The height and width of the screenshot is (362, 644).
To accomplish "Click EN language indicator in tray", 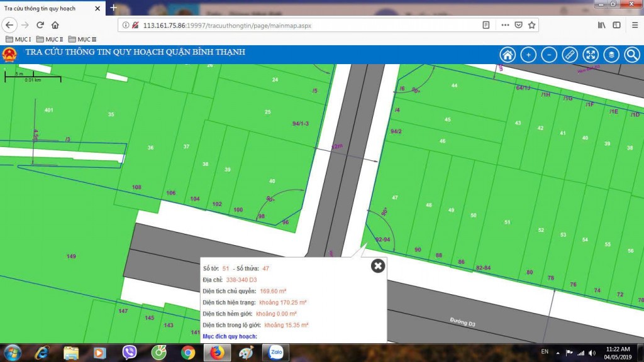I will pos(545,352).
